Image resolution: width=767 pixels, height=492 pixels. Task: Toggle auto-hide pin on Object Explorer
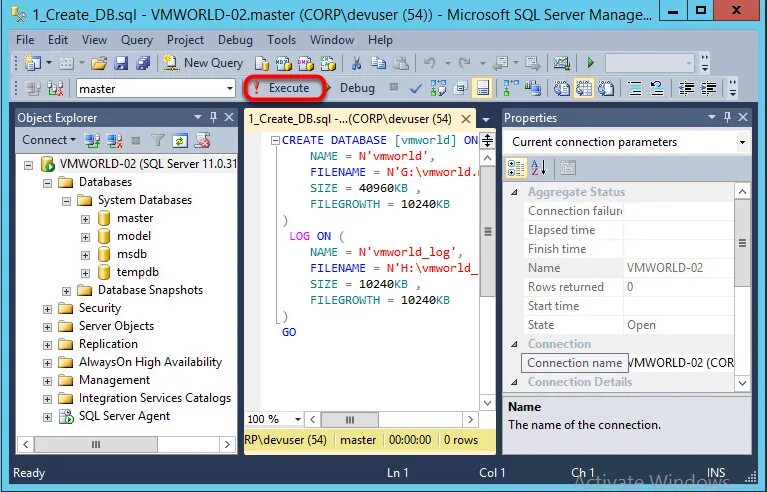(213, 117)
